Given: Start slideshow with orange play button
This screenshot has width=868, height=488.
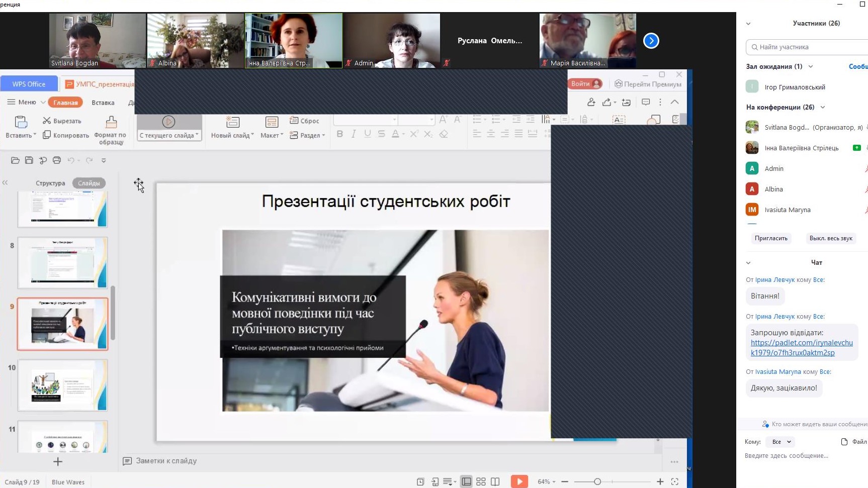Looking at the screenshot, I should 519,481.
